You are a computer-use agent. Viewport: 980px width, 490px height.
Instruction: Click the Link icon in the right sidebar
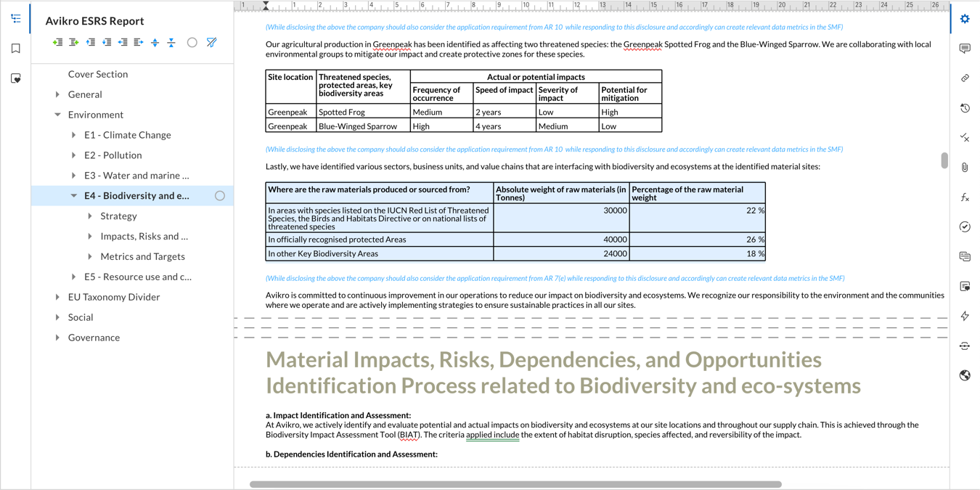[x=965, y=78]
